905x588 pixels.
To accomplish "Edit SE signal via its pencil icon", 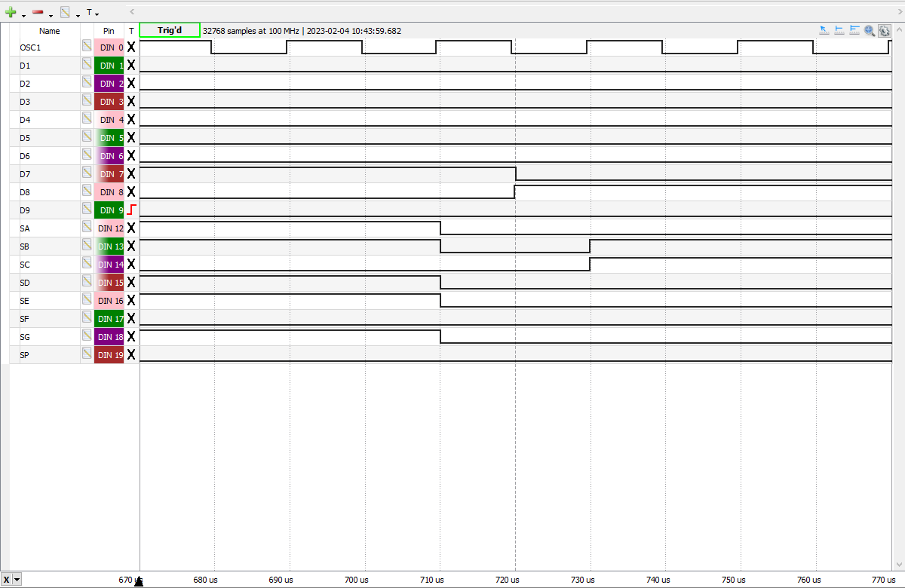I will tap(87, 300).
